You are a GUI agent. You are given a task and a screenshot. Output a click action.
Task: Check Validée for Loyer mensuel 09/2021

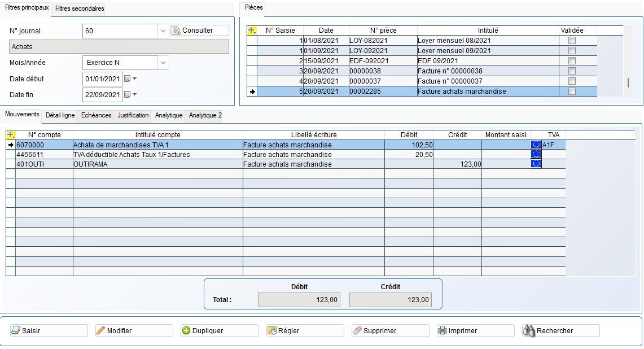click(x=572, y=51)
